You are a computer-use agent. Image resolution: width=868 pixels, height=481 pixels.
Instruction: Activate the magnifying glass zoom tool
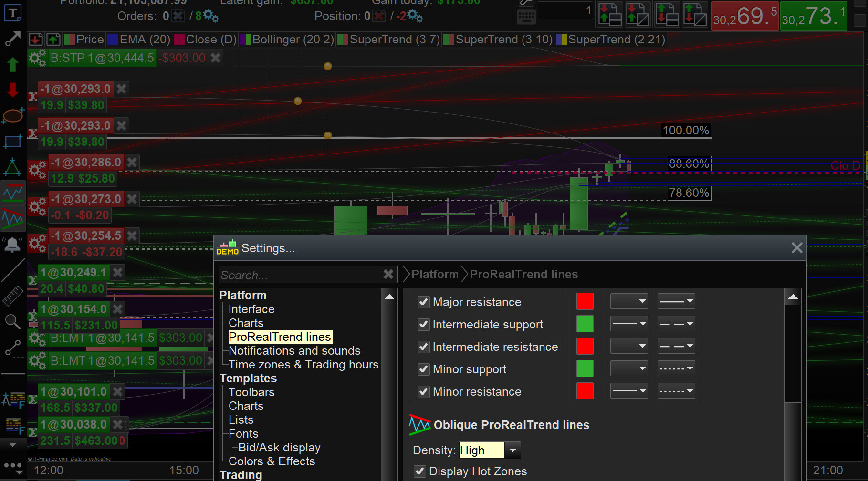pyautogui.click(x=12, y=322)
